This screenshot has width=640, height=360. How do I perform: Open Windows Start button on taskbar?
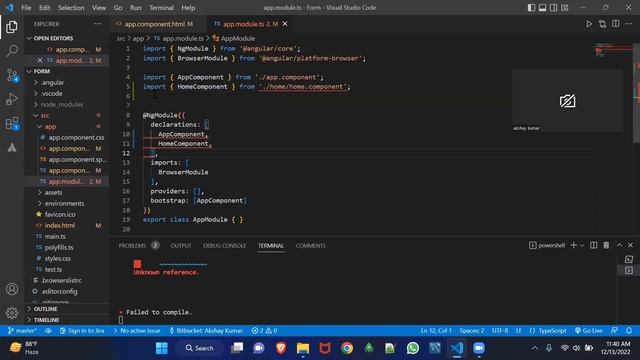pos(162,348)
